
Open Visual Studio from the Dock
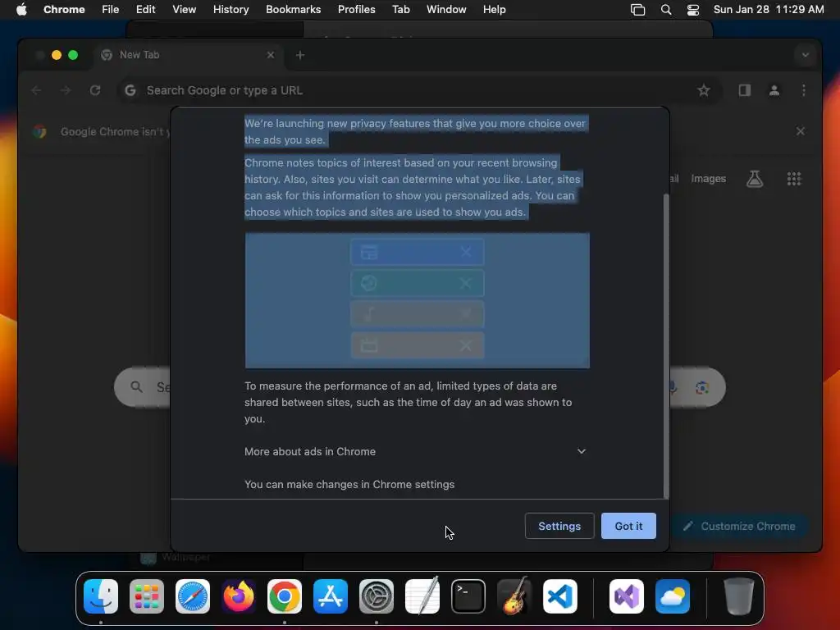626,596
